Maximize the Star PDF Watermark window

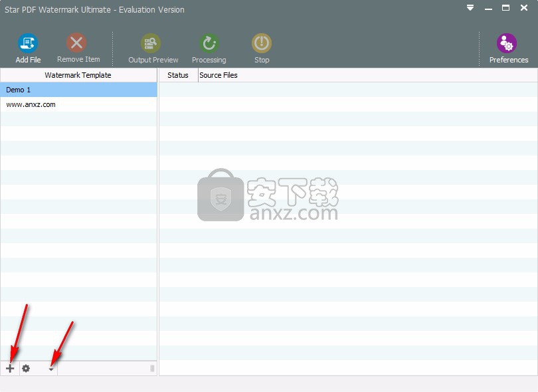[x=505, y=7]
